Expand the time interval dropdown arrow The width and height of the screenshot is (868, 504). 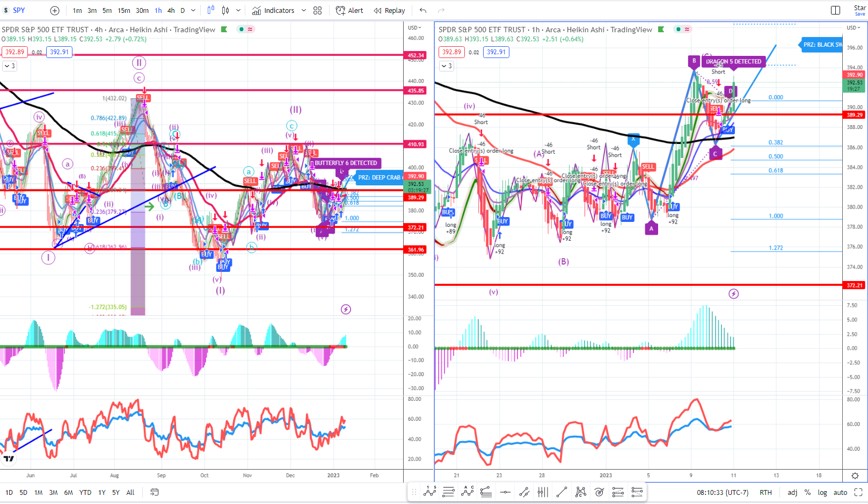193,10
